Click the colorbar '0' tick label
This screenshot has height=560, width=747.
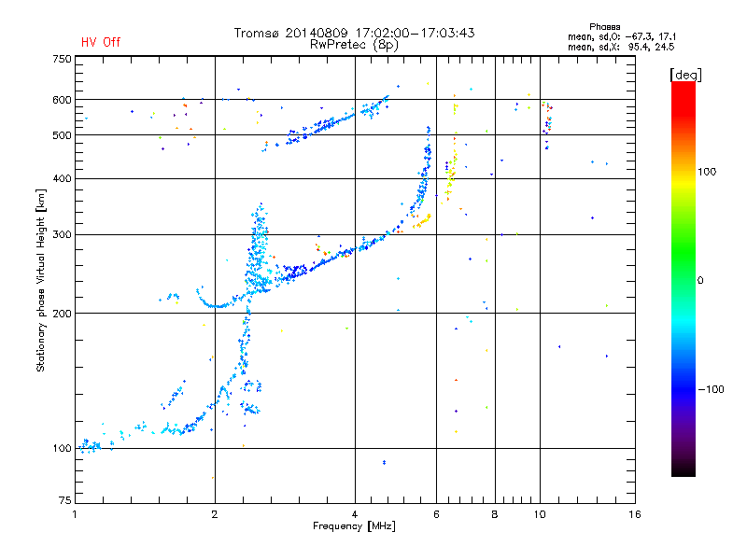click(700, 280)
